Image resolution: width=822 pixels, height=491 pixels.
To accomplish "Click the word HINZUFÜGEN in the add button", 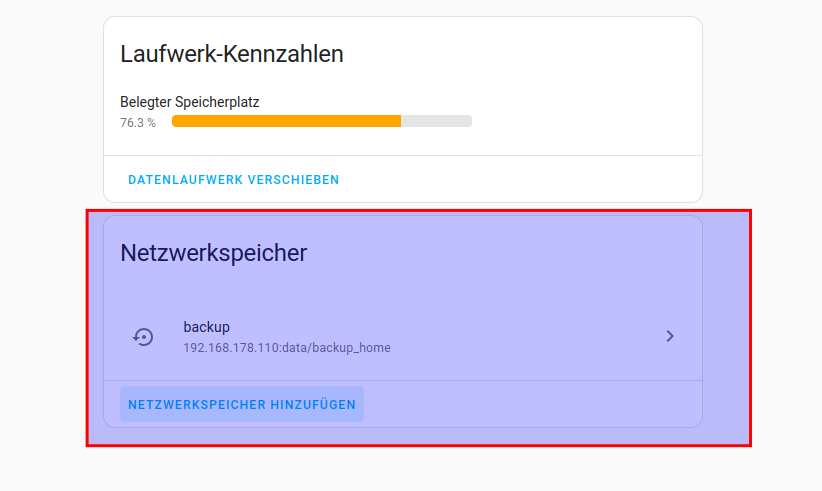I will tap(313, 405).
